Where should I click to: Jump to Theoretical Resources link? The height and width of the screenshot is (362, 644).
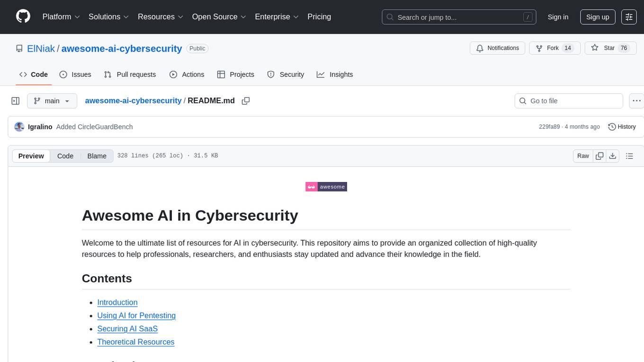point(135,342)
